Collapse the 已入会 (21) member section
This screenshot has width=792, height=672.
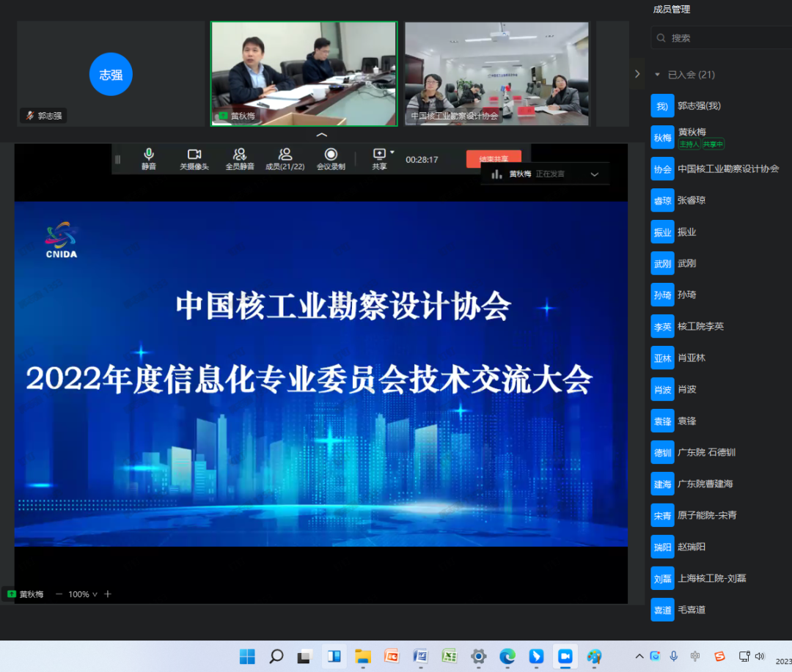tap(657, 74)
